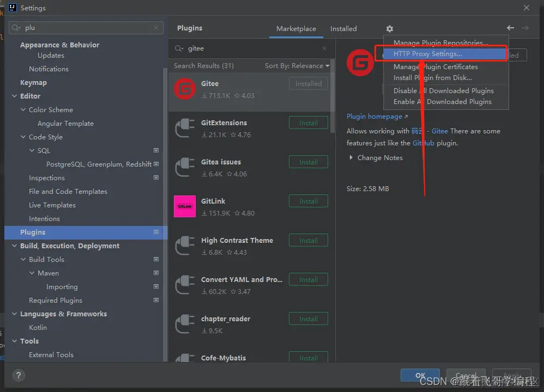Screen dimensions: 544x392
Task: Click the High Contrast Theme plugin icon
Action: (185, 246)
